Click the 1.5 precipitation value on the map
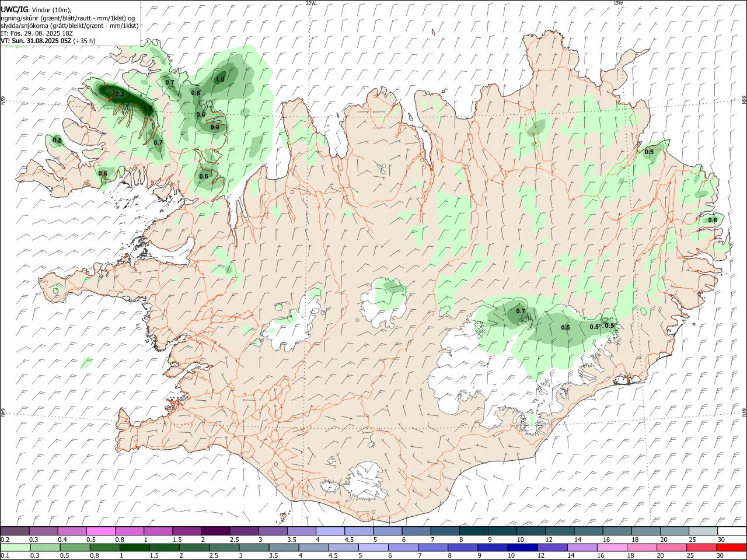747x560 pixels. 148,108
